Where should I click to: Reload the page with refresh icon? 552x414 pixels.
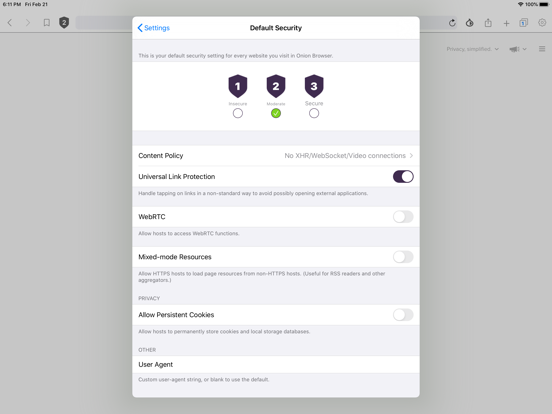tap(452, 23)
